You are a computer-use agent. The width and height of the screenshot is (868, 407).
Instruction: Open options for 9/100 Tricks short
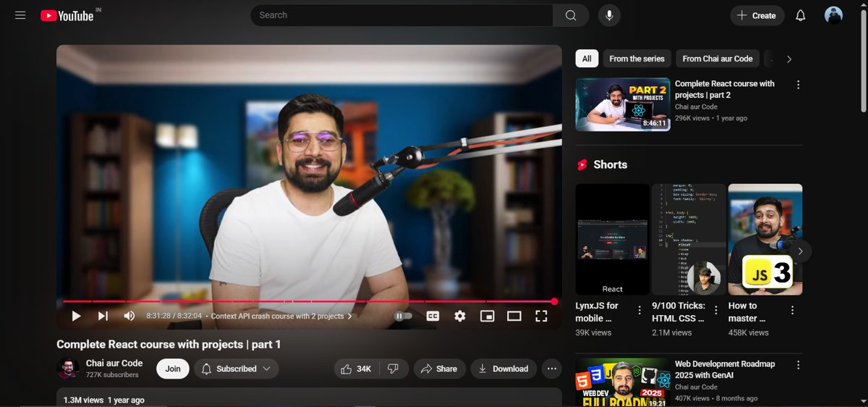click(x=716, y=310)
